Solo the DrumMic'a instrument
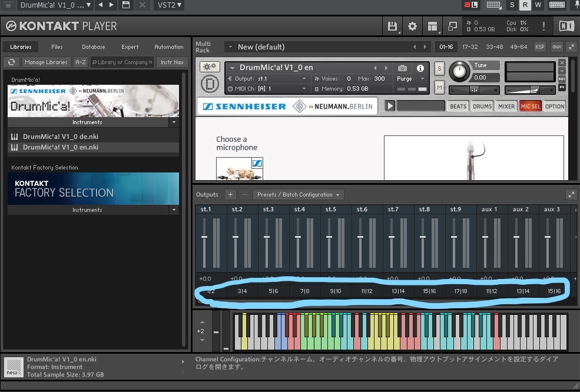The height and width of the screenshot is (392, 580). point(439,69)
